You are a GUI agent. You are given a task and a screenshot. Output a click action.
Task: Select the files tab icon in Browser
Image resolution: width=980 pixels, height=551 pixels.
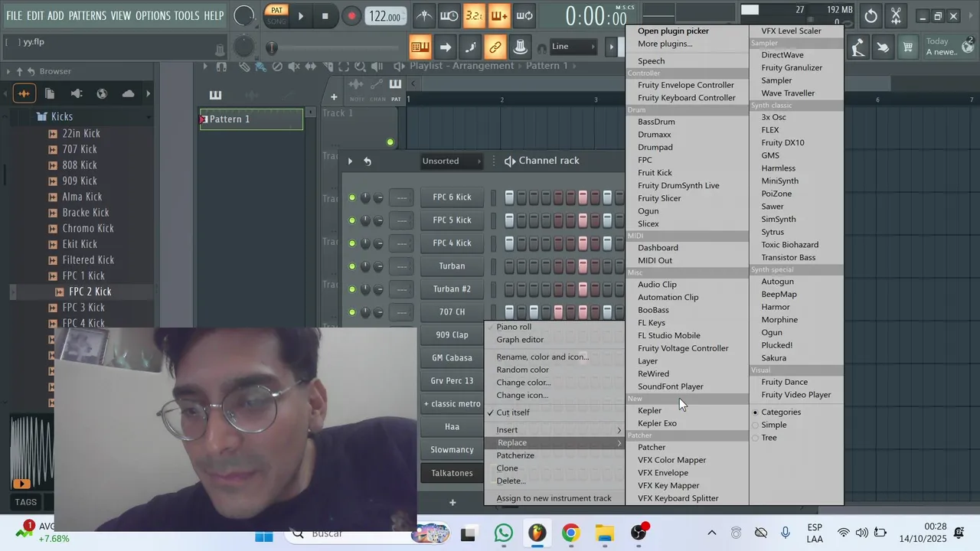(50, 93)
